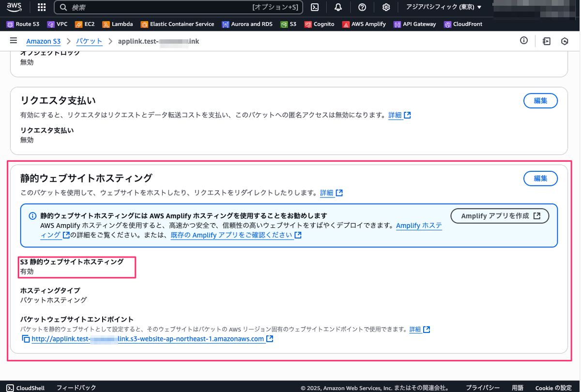Open the services grid menu
This screenshot has width=581, height=392.
(x=41, y=7)
